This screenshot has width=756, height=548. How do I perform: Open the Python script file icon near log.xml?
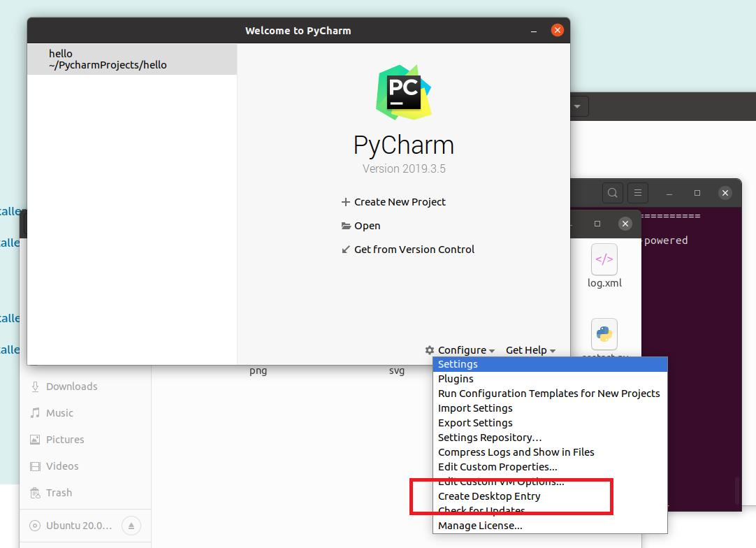coord(604,333)
